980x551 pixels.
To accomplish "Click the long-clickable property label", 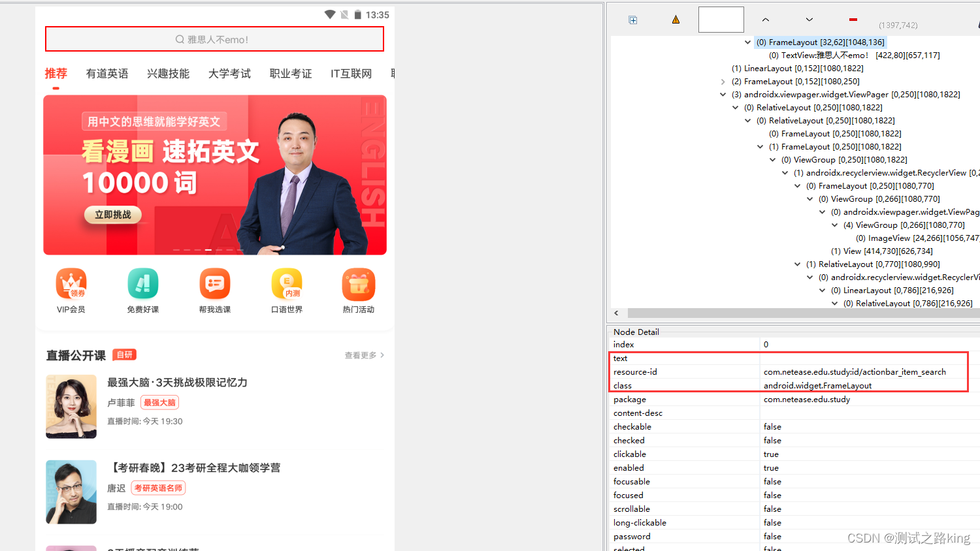I will 640,523.
